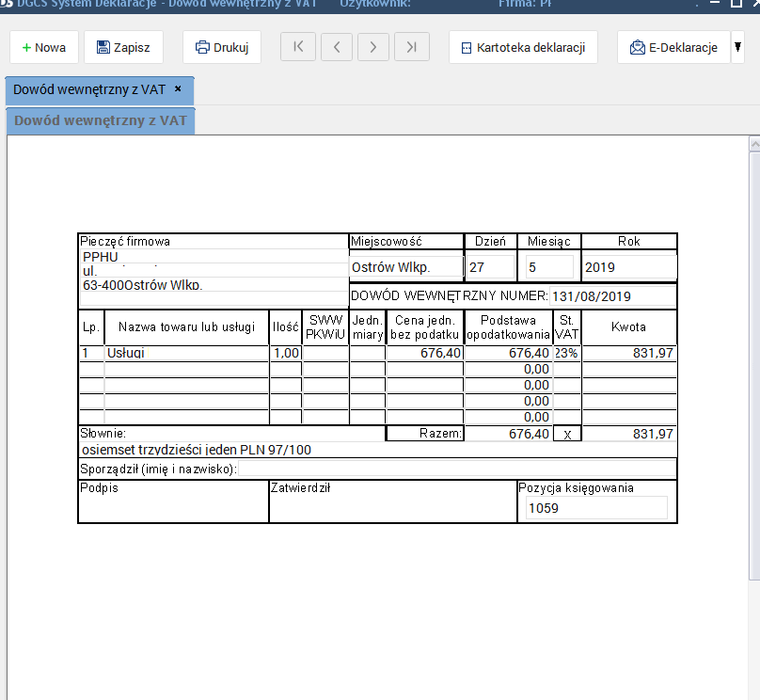This screenshot has height=700, width=760.
Task: Edit the Miesiąc field showing 5
Action: click(x=549, y=267)
